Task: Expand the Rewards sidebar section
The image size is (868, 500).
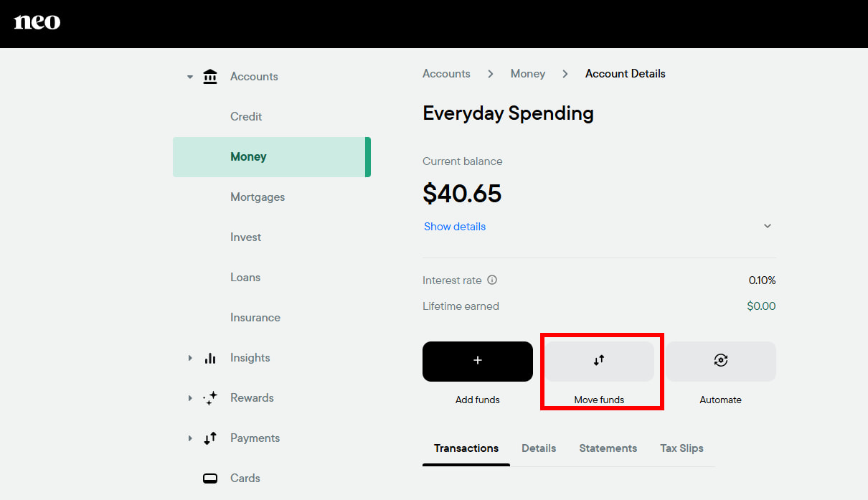Action: coord(189,397)
